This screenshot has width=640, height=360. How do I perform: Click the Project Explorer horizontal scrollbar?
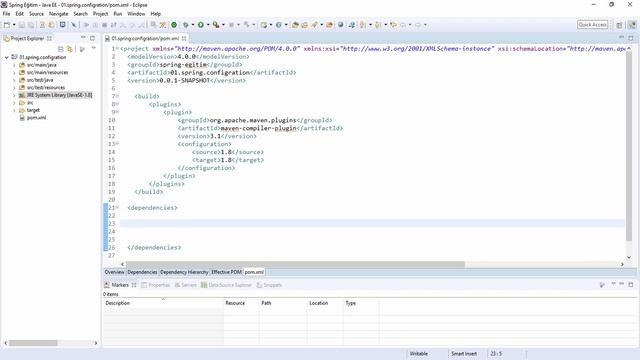[33, 343]
